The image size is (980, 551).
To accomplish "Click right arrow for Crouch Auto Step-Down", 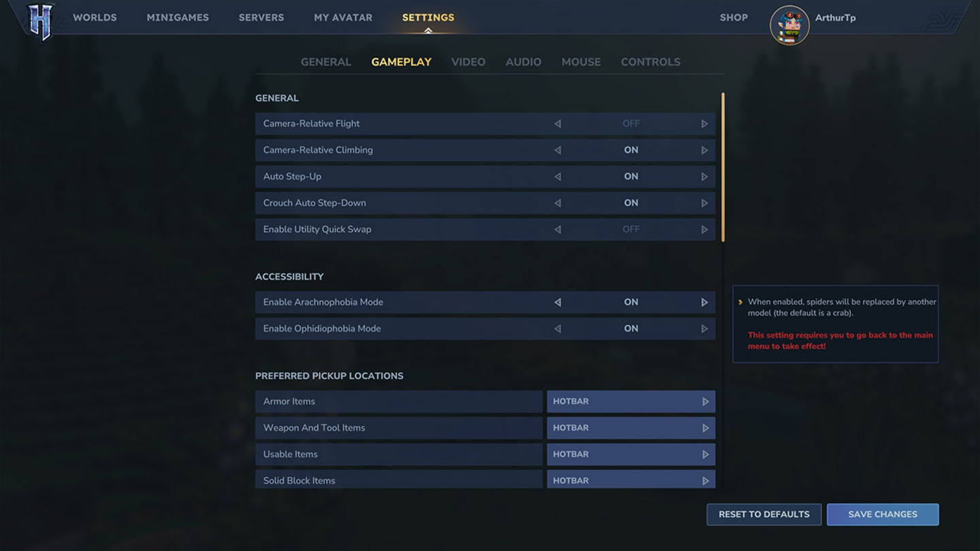I will coord(704,203).
